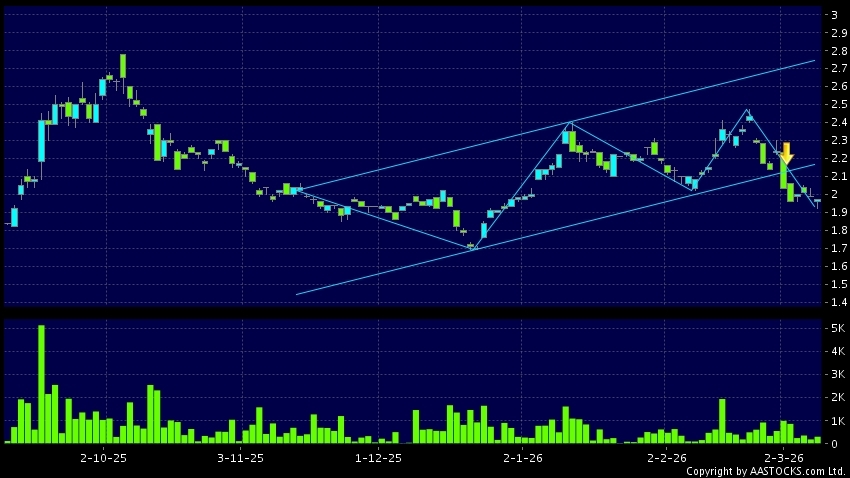Click the 1-12-25 date axis label
850x478 pixels.
(x=378, y=457)
